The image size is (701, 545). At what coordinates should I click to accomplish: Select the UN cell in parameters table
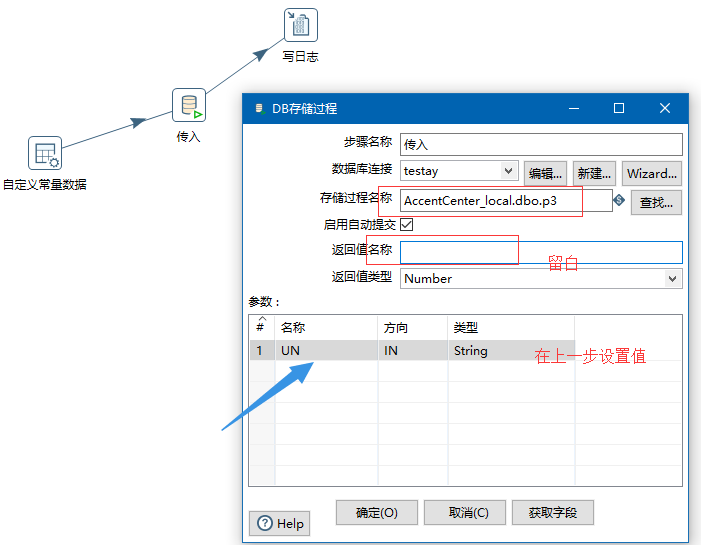326,351
